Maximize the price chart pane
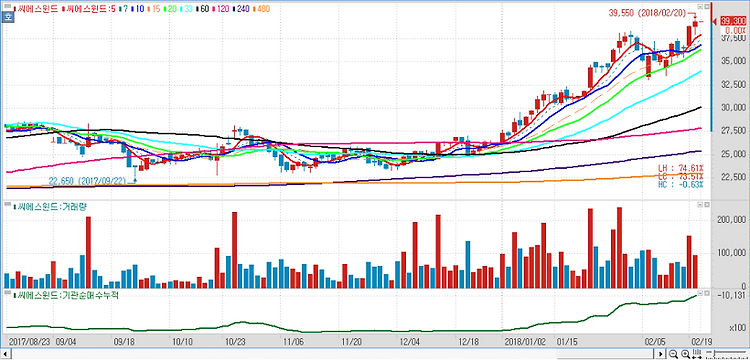Viewport: 750px width, 360px height. coord(706,7)
